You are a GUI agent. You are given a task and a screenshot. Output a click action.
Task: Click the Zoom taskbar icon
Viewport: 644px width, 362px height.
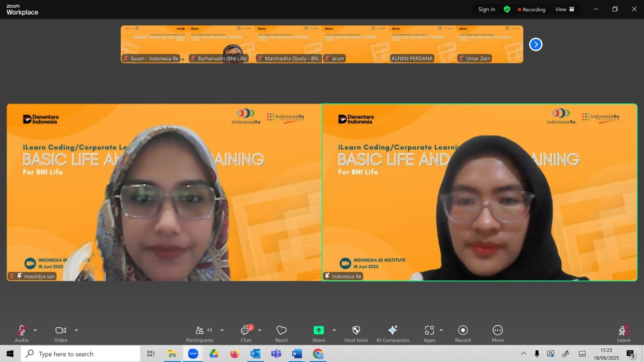(193, 354)
